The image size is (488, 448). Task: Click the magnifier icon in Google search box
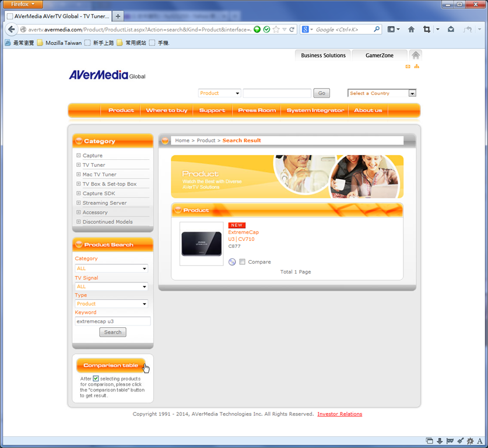click(x=377, y=29)
